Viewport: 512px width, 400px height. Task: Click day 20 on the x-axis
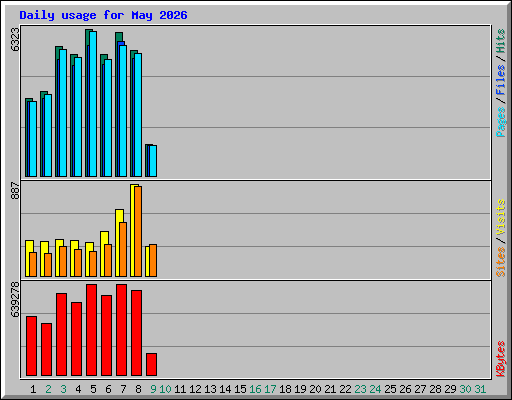(315, 389)
